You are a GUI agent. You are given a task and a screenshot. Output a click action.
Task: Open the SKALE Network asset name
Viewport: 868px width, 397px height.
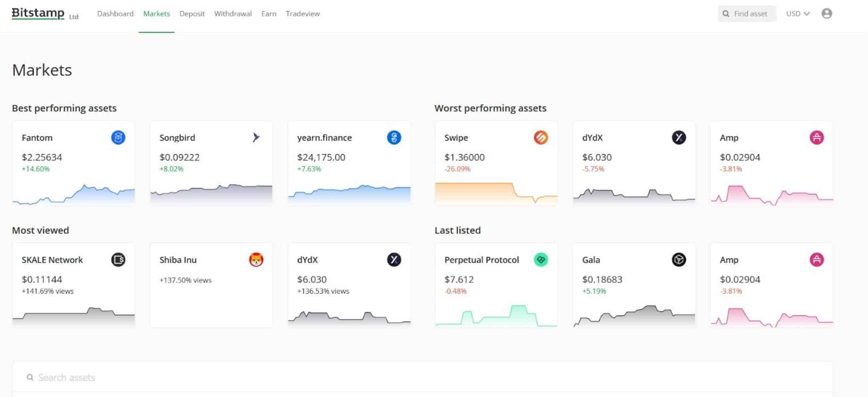pyautogui.click(x=52, y=260)
